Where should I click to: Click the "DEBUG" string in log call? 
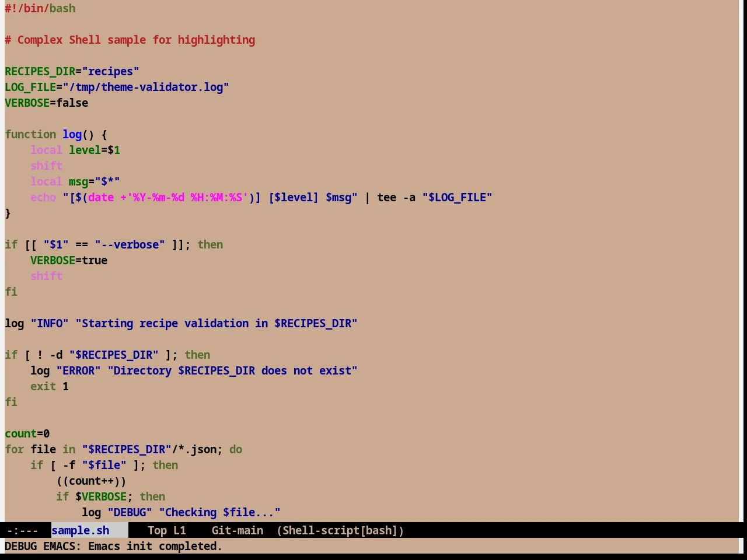click(130, 512)
